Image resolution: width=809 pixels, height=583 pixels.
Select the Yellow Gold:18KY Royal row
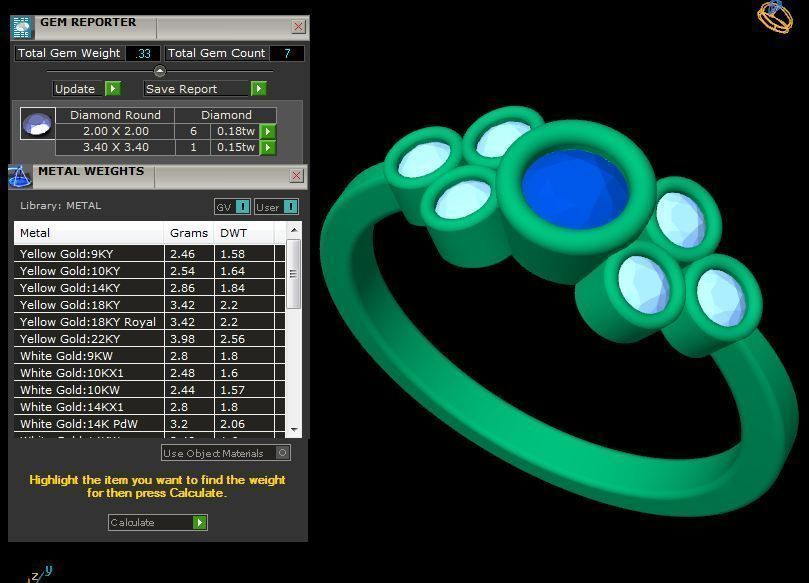point(150,322)
